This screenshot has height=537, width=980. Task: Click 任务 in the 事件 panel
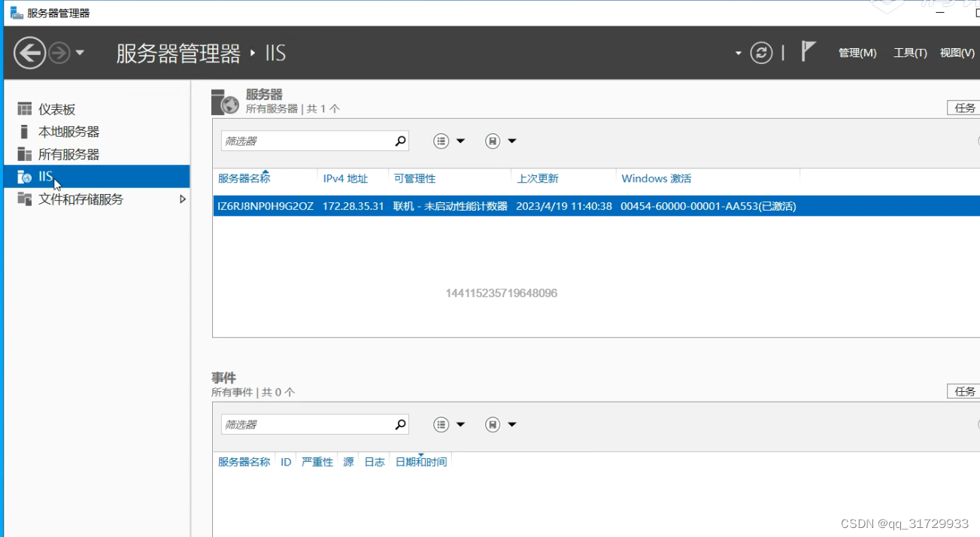point(964,390)
